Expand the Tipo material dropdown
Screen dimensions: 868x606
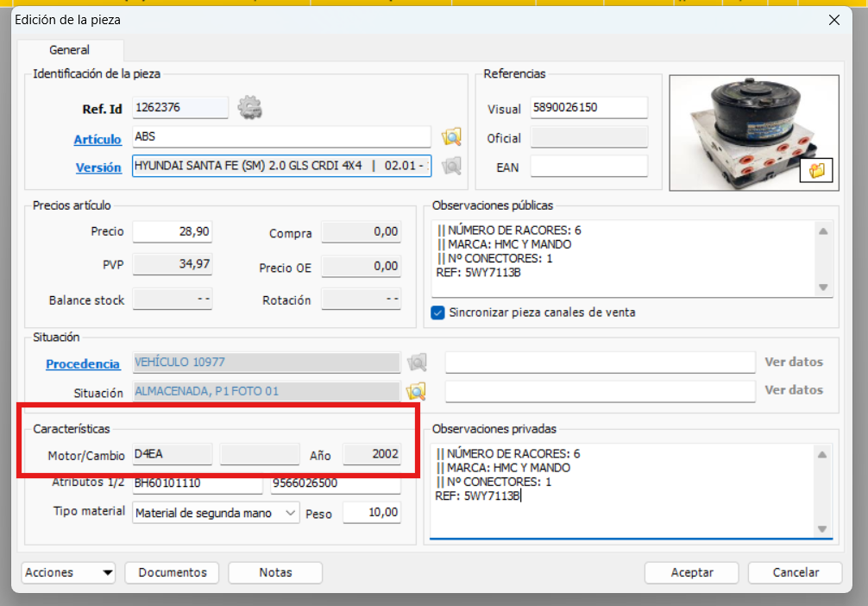tap(290, 513)
